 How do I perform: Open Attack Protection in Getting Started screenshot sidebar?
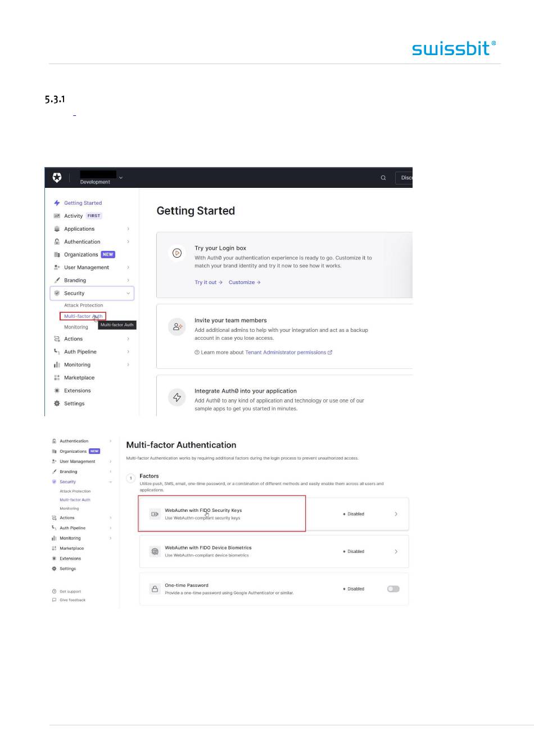83,305
